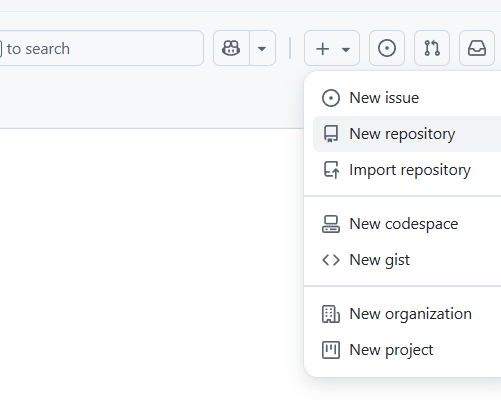Click the computer icon beside New codespace

pos(331,224)
